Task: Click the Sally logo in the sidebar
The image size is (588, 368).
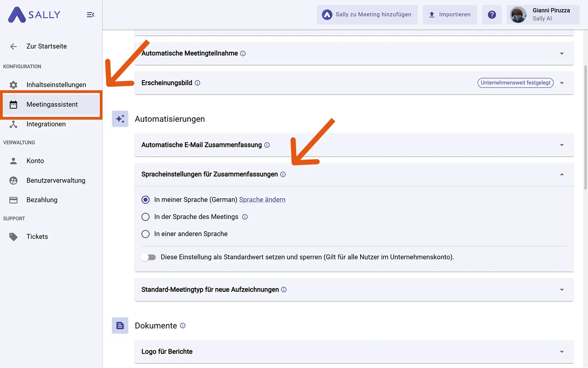Action: (x=34, y=15)
